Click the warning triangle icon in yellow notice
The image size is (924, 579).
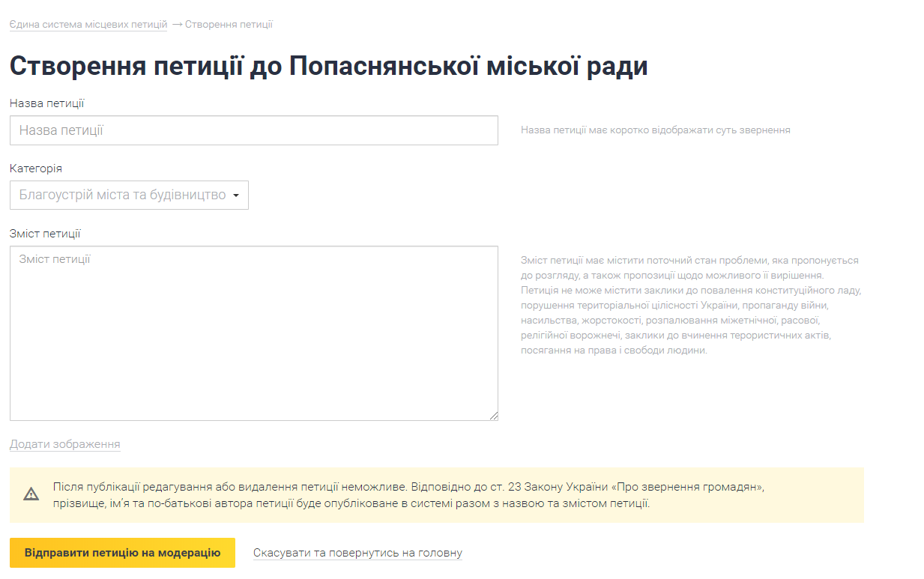click(x=31, y=494)
